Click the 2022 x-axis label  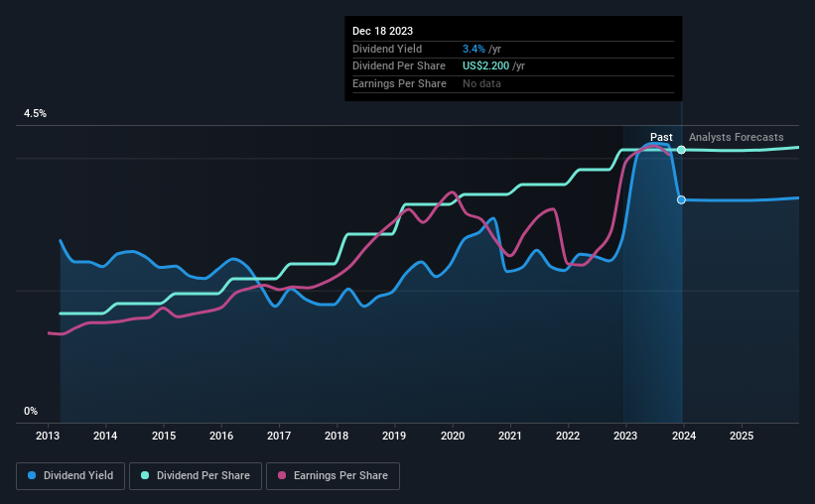pyautogui.click(x=568, y=436)
